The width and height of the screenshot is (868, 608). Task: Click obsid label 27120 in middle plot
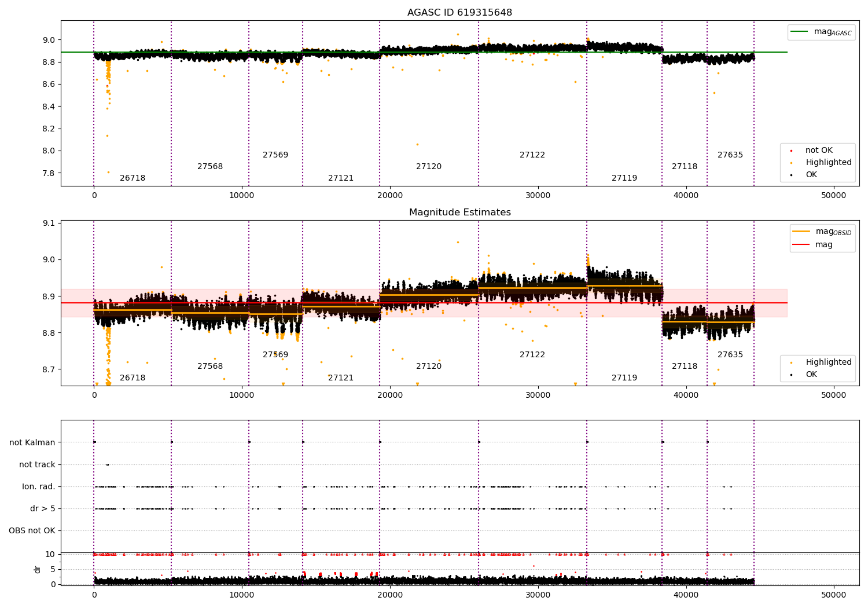429,367
